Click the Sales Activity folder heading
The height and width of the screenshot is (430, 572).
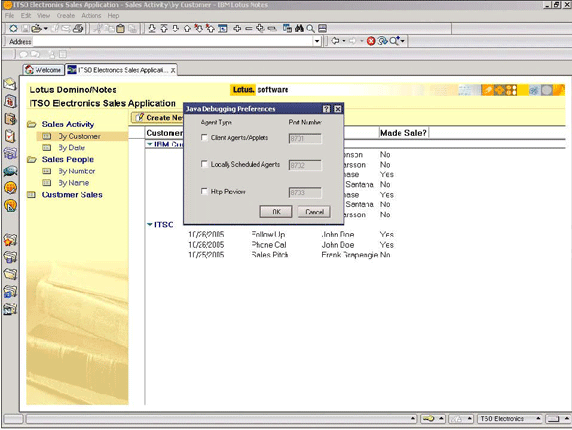point(68,124)
